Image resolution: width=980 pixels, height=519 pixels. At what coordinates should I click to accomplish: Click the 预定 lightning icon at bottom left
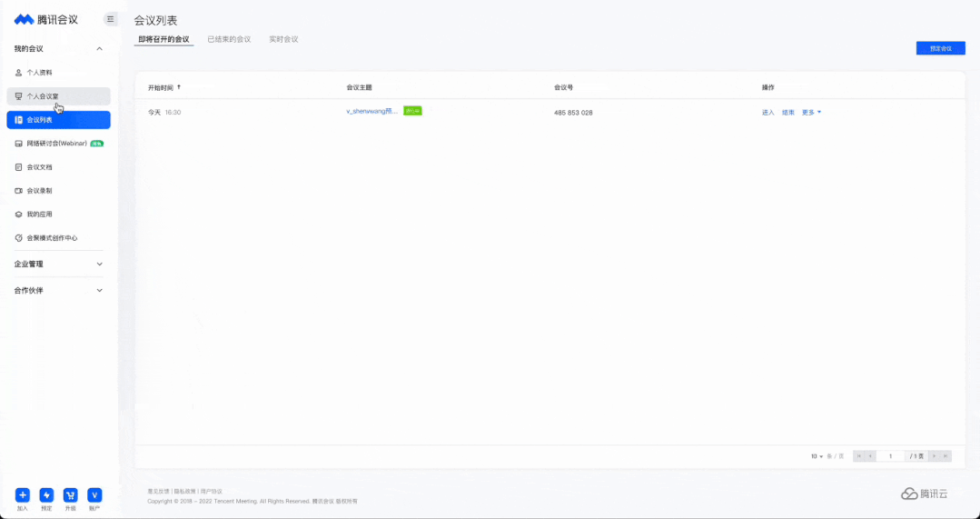click(x=46, y=495)
